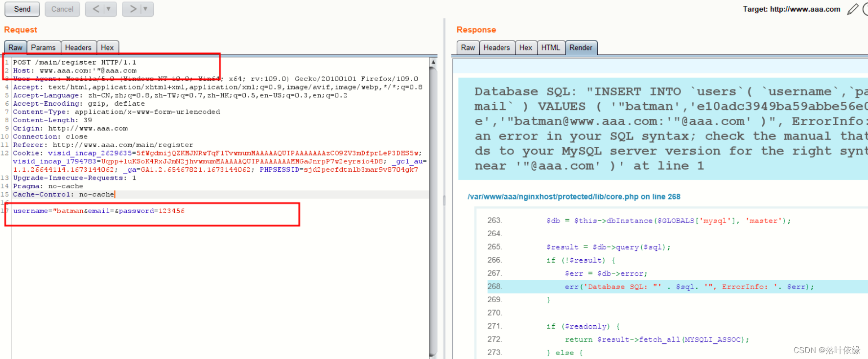
Task: Open the request Params tab
Action: [43, 47]
